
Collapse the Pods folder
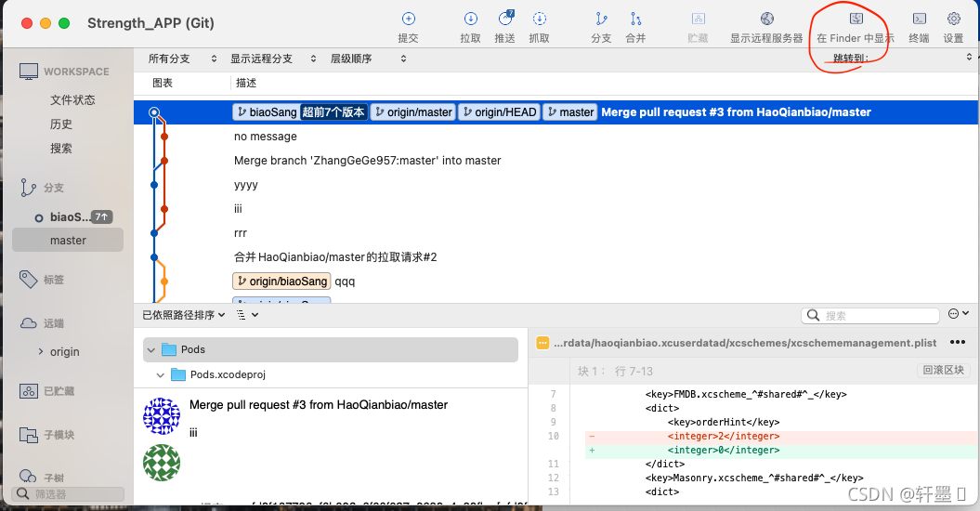[151, 350]
